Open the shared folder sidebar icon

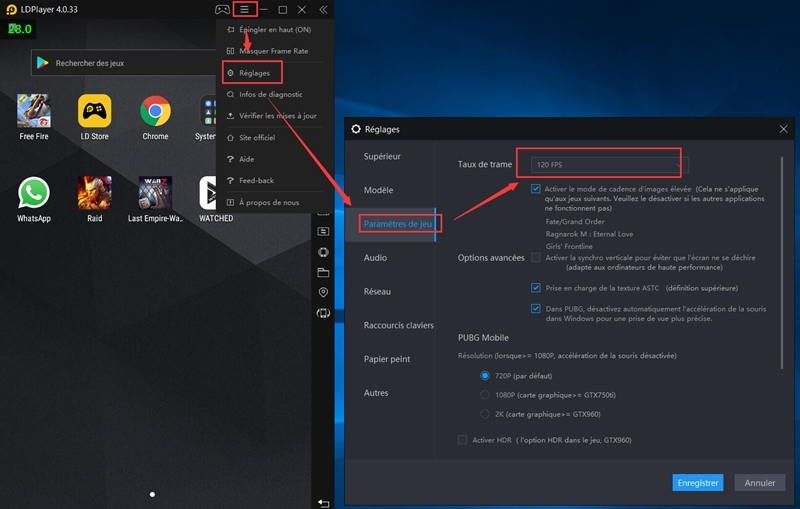pyautogui.click(x=323, y=272)
